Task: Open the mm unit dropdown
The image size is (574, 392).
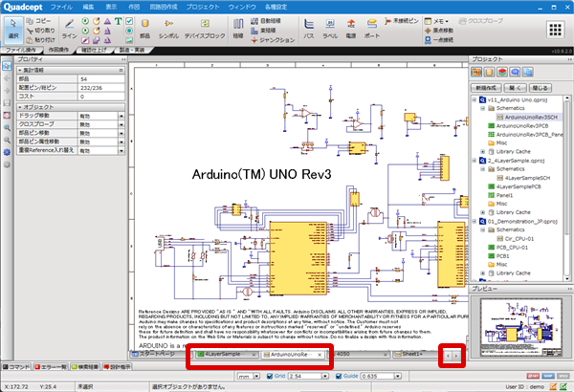Action: [256, 376]
